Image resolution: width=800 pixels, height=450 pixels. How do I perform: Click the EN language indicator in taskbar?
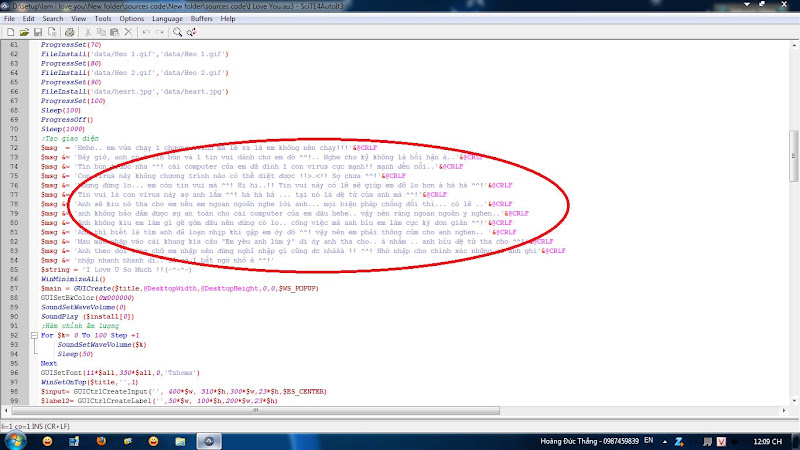point(648,440)
